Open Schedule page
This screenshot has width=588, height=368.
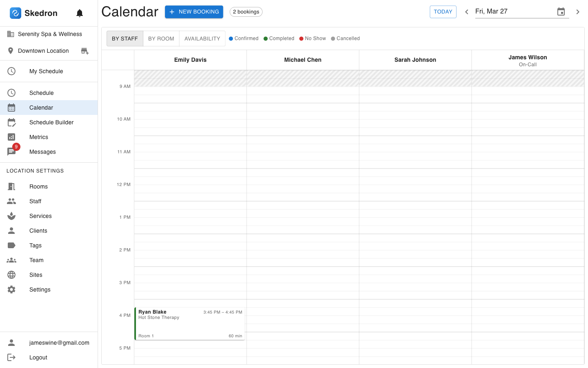(49, 93)
